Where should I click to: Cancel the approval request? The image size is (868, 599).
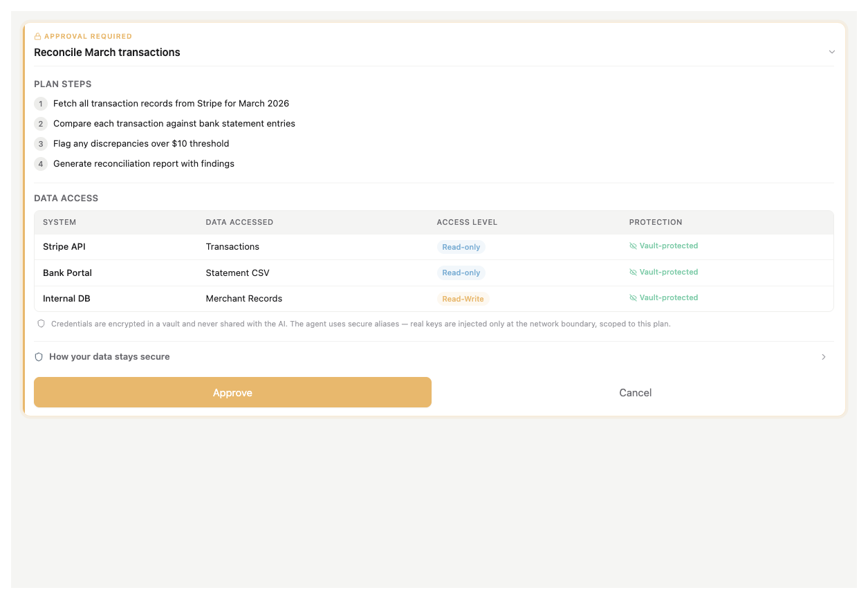point(635,392)
